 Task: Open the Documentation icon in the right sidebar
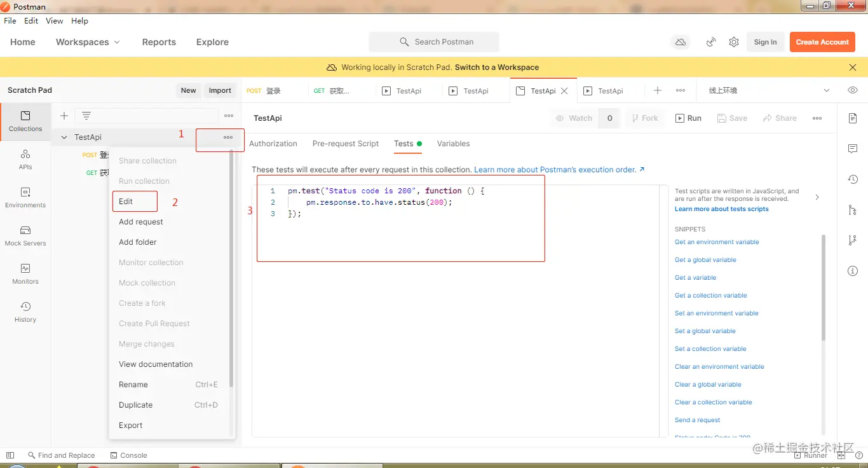[x=853, y=118]
